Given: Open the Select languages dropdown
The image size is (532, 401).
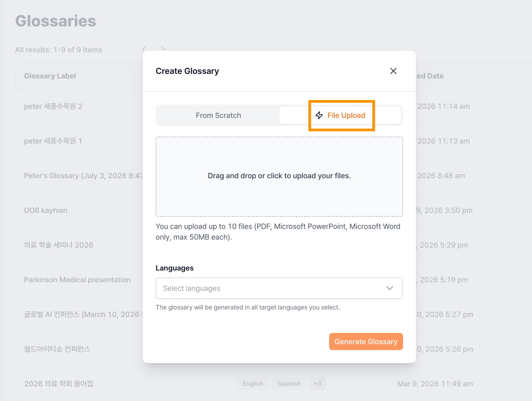Looking at the screenshot, I should [x=279, y=288].
